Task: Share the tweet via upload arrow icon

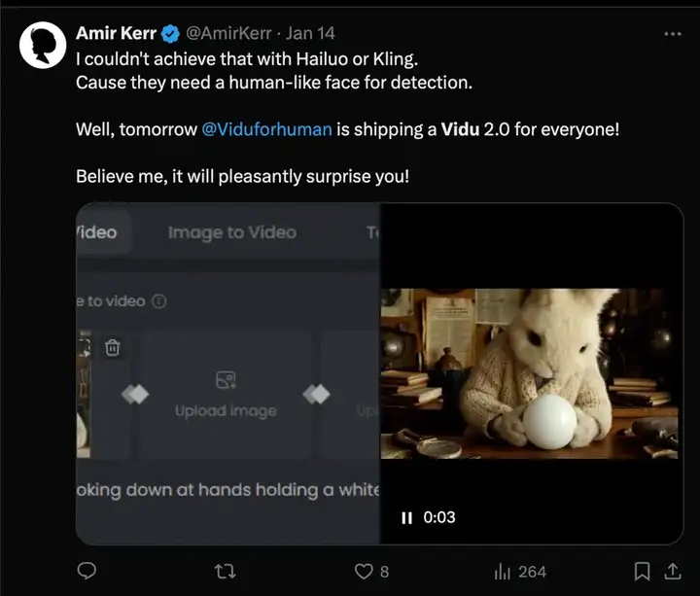Action: (673, 571)
